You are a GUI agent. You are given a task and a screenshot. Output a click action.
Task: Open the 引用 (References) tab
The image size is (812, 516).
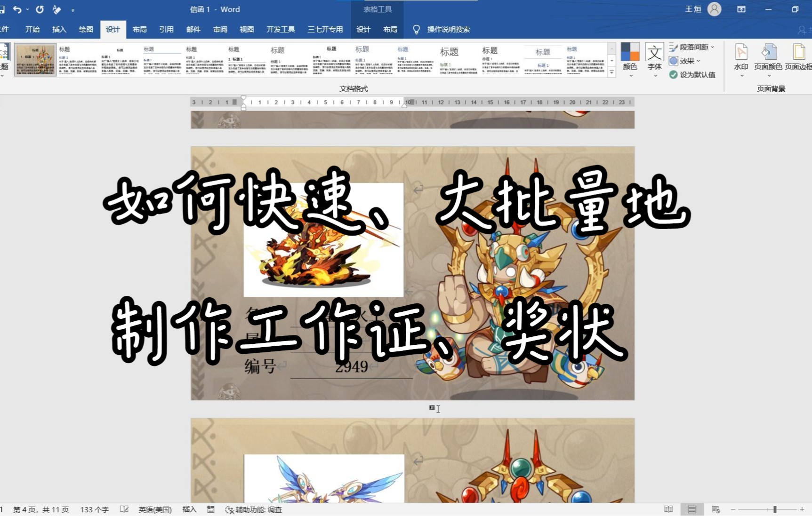(167, 30)
